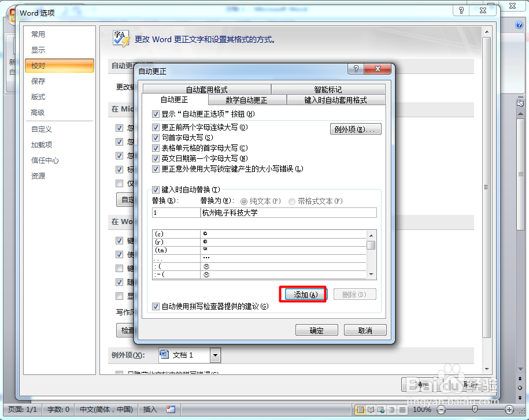Viewport: 529px width, 420px height.
Task: Toggle 显示“自动更正选项”按钮 checkbox
Action: click(x=156, y=114)
